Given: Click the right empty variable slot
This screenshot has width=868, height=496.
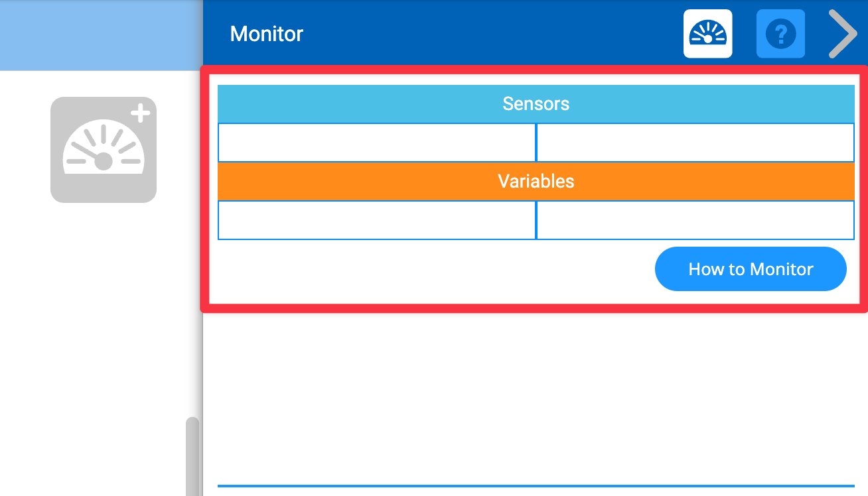Looking at the screenshot, I should point(695,219).
